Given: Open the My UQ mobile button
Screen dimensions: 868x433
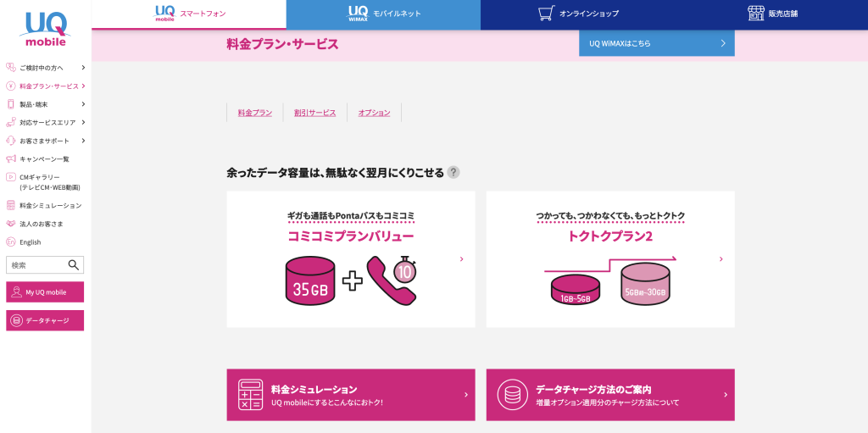Looking at the screenshot, I should point(45,291).
